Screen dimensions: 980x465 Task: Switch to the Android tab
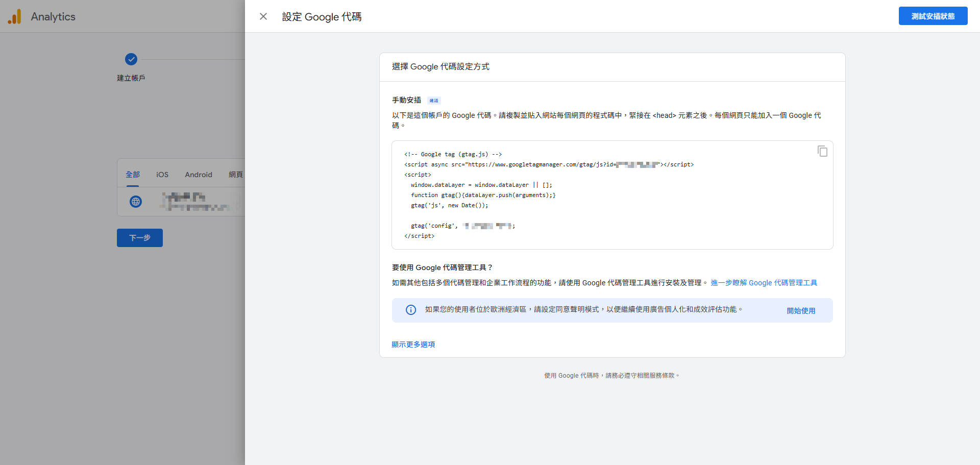[x=198, y=174]
